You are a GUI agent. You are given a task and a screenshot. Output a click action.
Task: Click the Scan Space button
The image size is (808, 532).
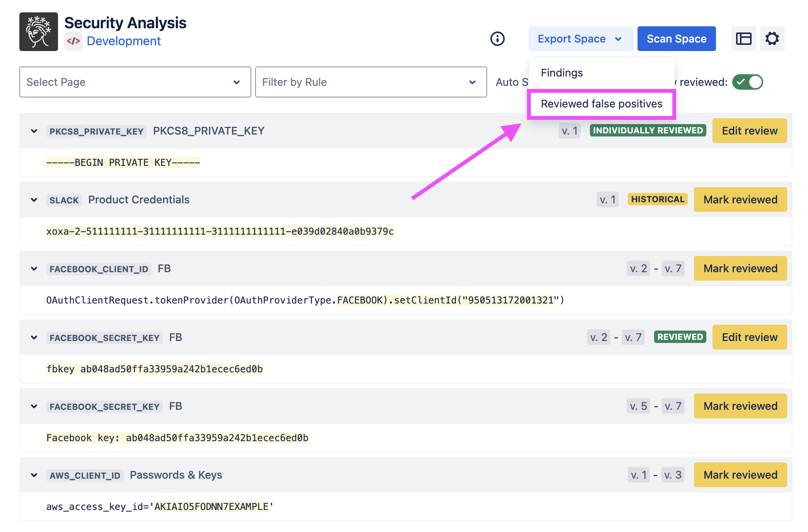click(x=676, y=39)
